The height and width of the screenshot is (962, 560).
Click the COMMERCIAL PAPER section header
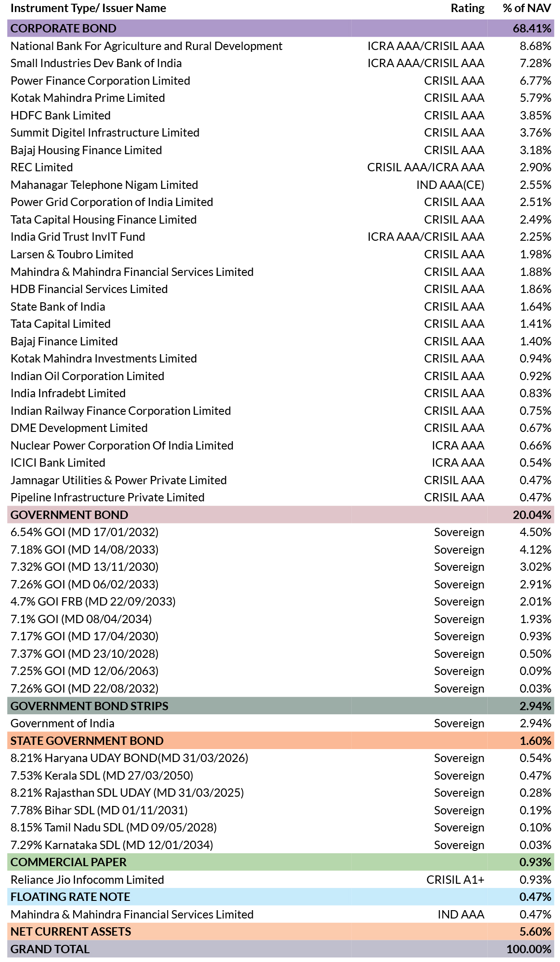280,862
